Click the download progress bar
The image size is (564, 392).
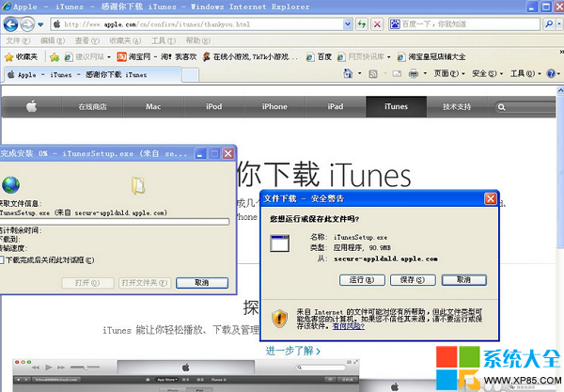(115, 222)
